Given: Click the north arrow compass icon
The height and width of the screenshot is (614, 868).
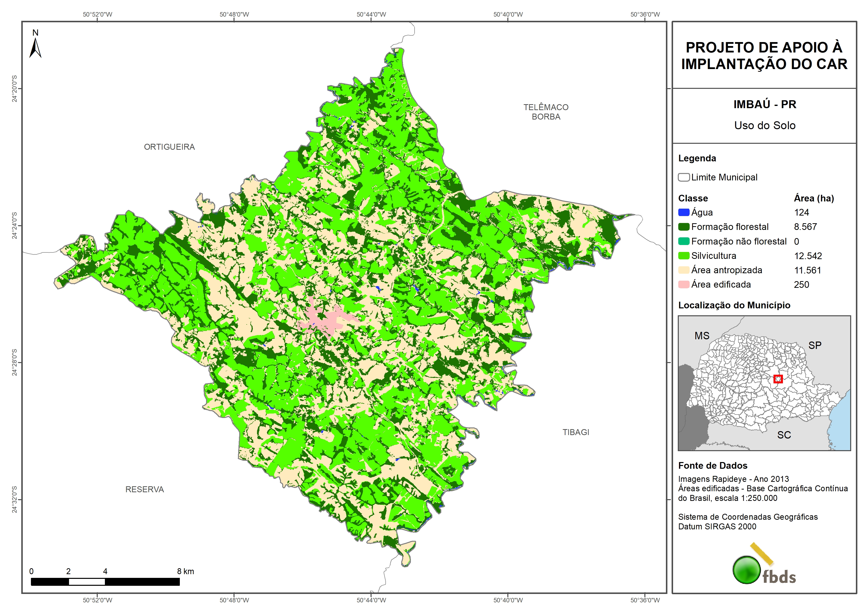Looking at the screenshot, I should point(35,47).
